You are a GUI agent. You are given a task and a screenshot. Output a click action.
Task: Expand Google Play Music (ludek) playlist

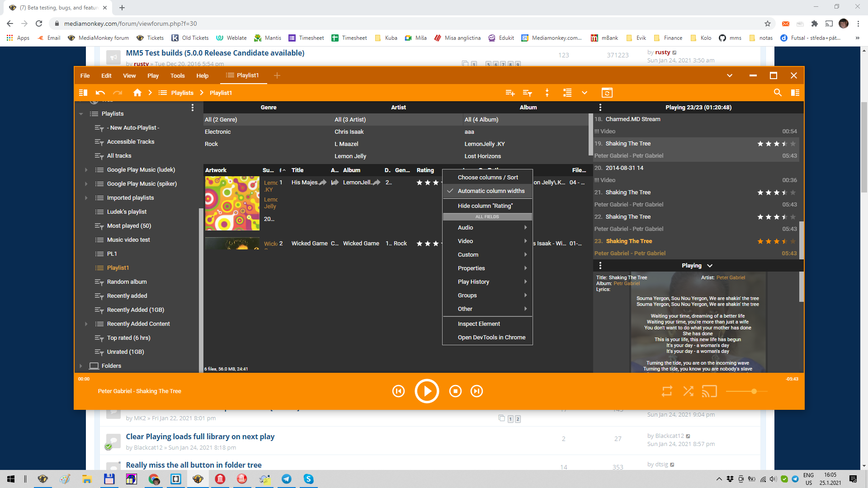coord(86,170)
